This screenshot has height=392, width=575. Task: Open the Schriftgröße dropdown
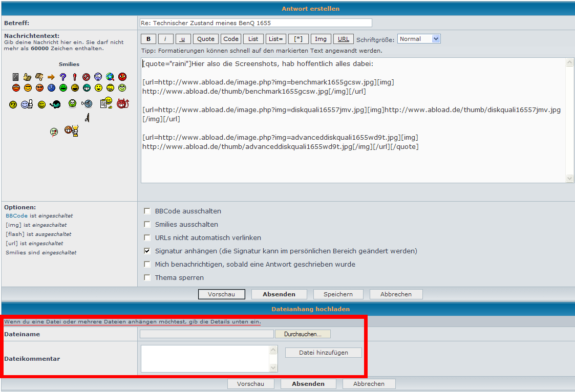pyautogui.click(x=419, y=39)
